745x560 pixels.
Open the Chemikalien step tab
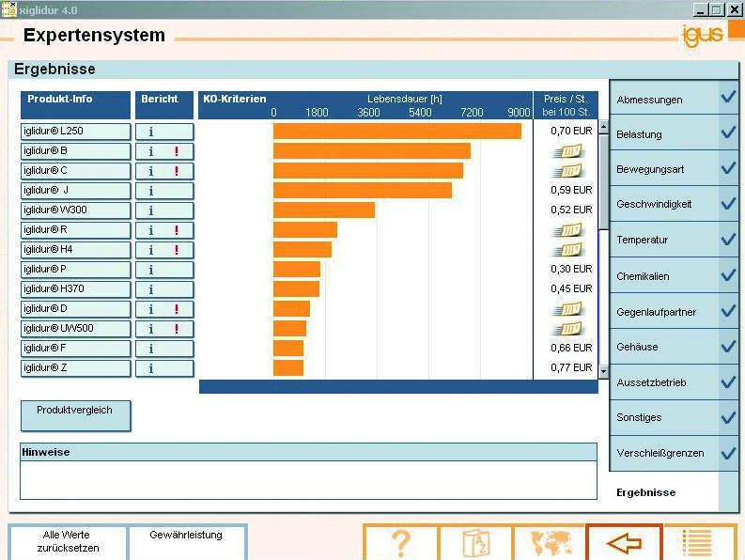tap(674, 275)
